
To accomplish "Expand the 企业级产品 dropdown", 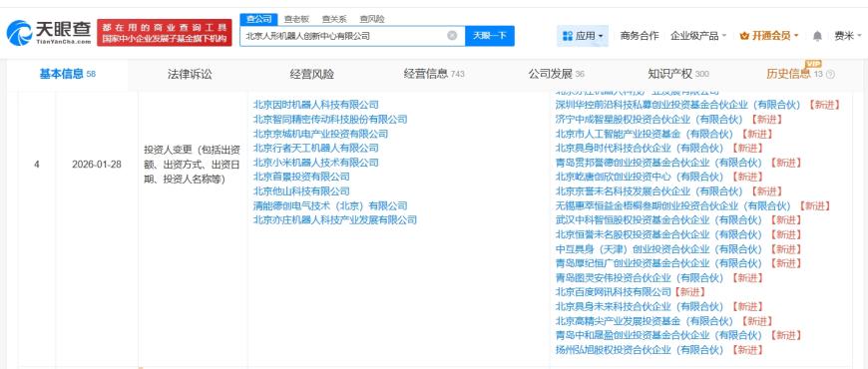I will point(698,36).
